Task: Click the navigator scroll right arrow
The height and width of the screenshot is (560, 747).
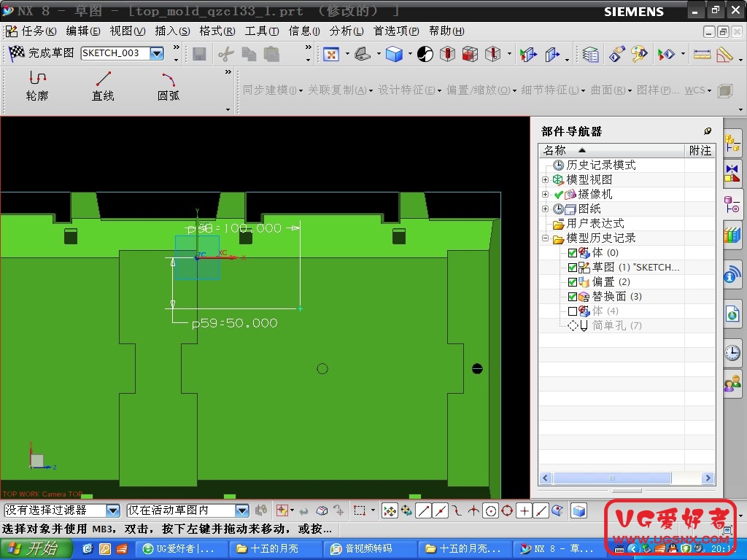Action: click(708, 478)
